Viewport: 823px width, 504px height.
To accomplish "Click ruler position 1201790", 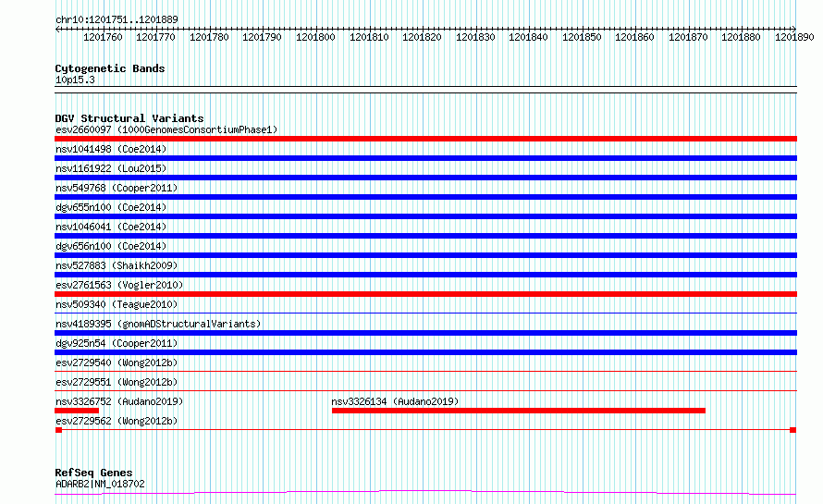I will coord(262,37).
